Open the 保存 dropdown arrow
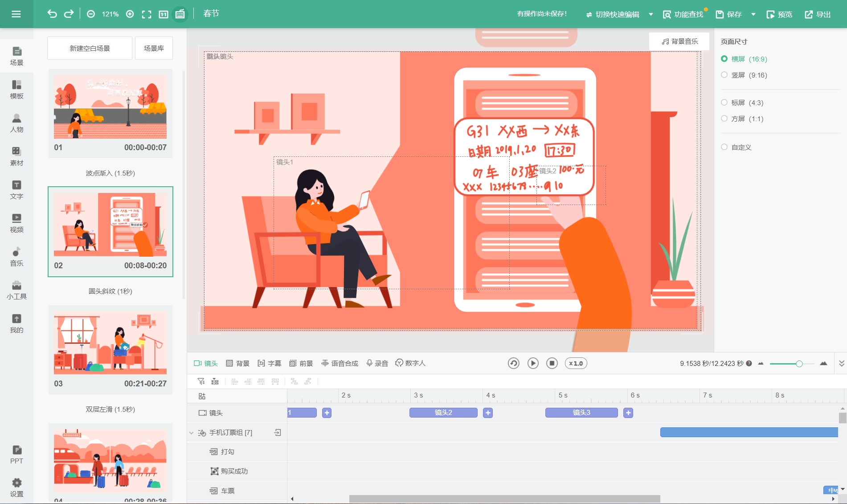The image size is (847, 504). pyautogui.click(x=753, y=14)
